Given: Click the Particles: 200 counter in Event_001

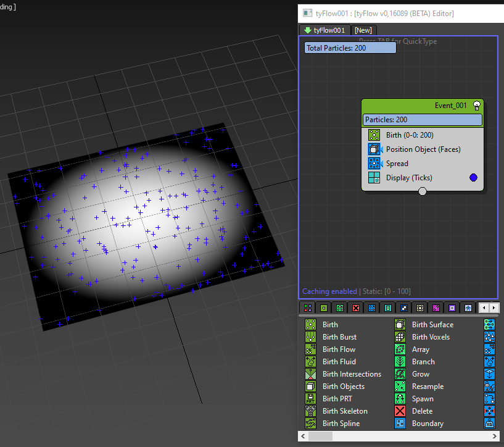Looking at the screenshot, I should 423,120.
